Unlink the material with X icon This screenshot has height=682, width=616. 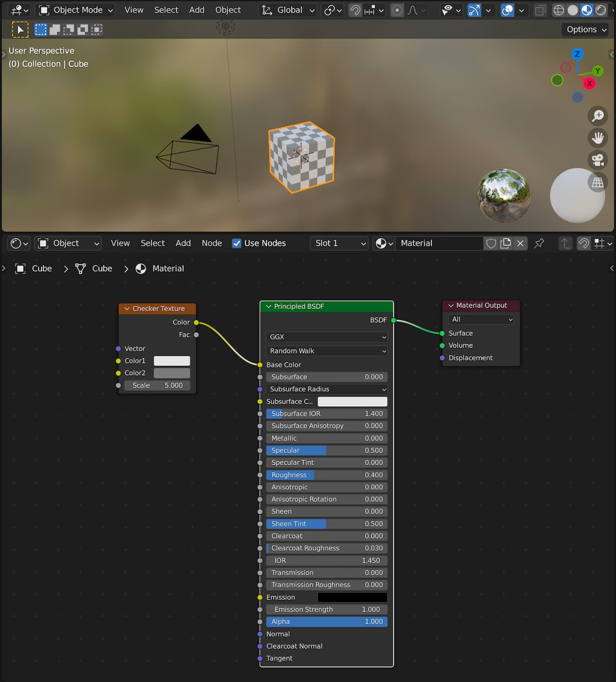pos(520,243)
